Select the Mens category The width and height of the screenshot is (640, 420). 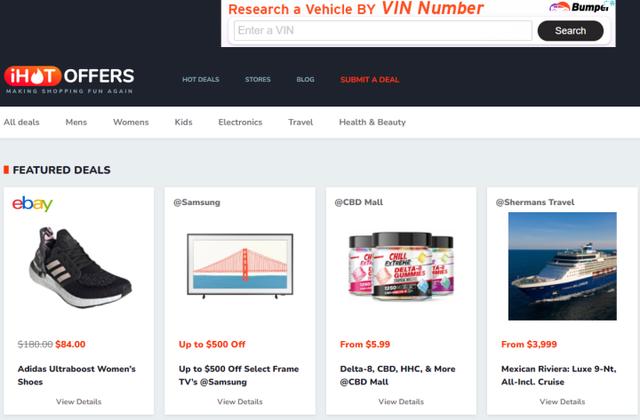(76, 122)
